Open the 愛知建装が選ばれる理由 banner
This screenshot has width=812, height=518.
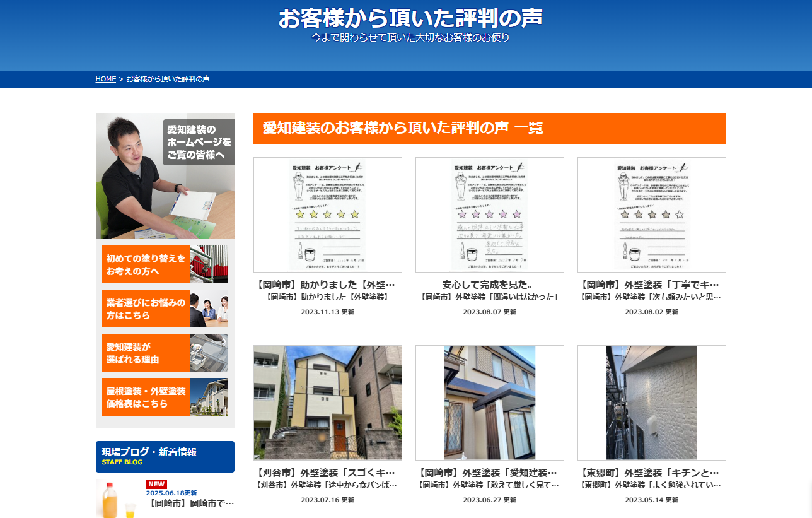coord(165,353)
